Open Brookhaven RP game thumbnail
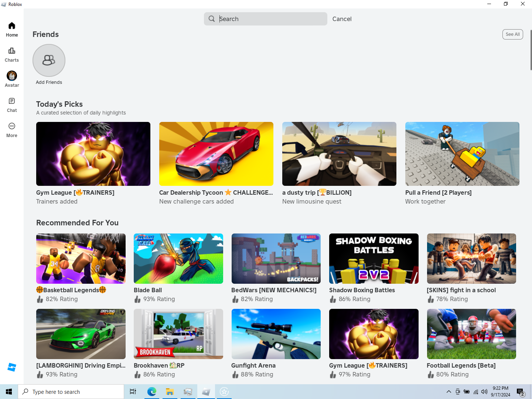This screenshot has height=399, width=532. 178,334
